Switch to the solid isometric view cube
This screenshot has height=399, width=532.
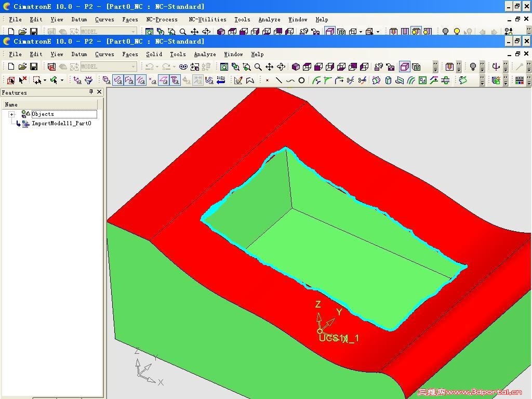click(296, 67)
